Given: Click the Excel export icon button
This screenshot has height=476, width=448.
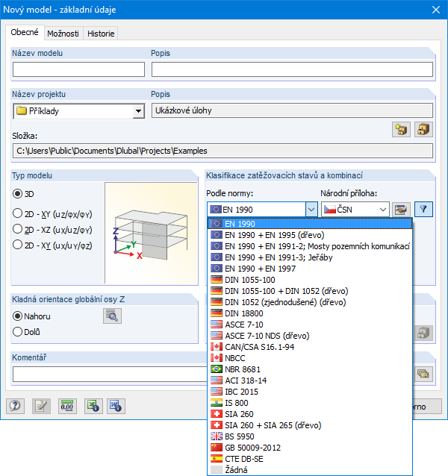Looking at the screenshot, I should [x=93, y=406].
